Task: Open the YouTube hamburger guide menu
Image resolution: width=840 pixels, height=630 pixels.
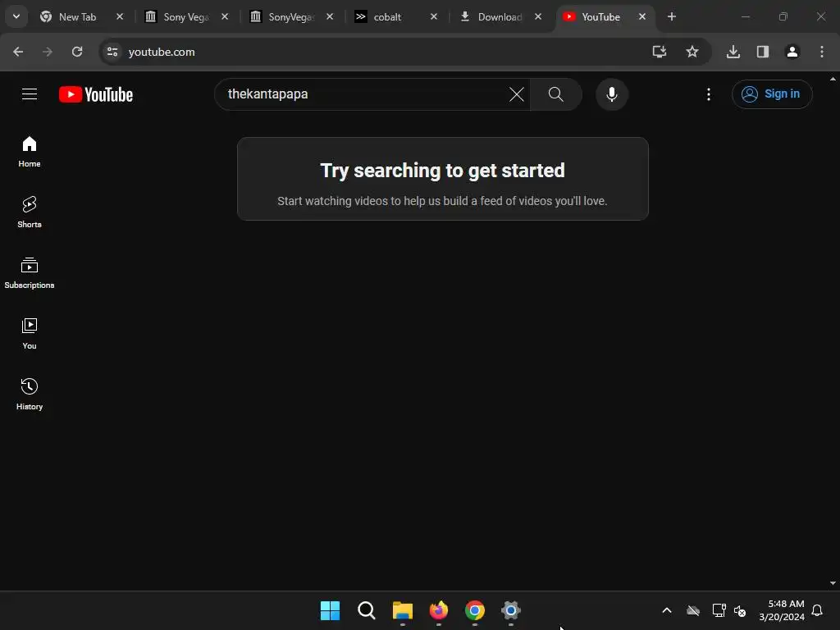Action: pos(30,94)
